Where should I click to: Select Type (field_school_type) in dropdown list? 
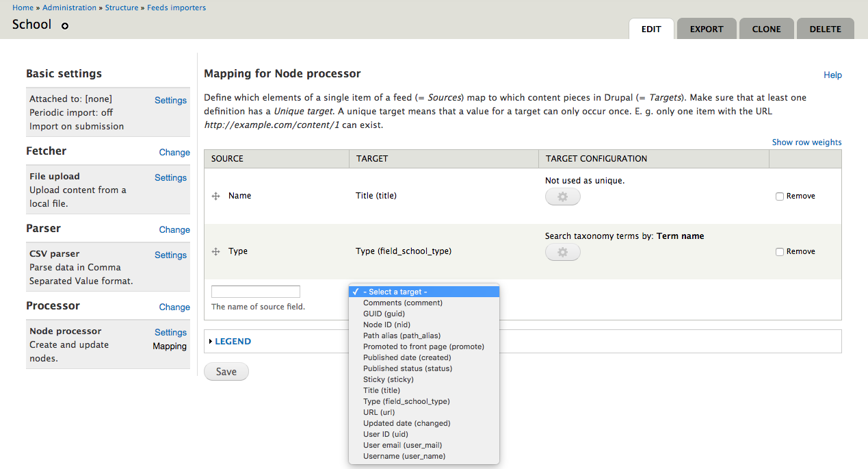pos(424,401)
